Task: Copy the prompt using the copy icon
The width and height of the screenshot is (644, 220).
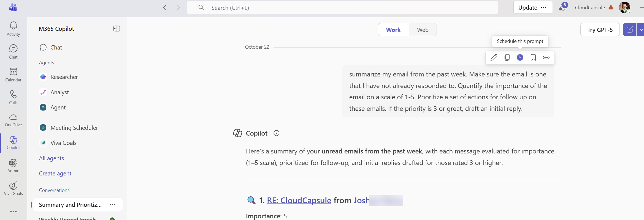Action: point(507,57)
